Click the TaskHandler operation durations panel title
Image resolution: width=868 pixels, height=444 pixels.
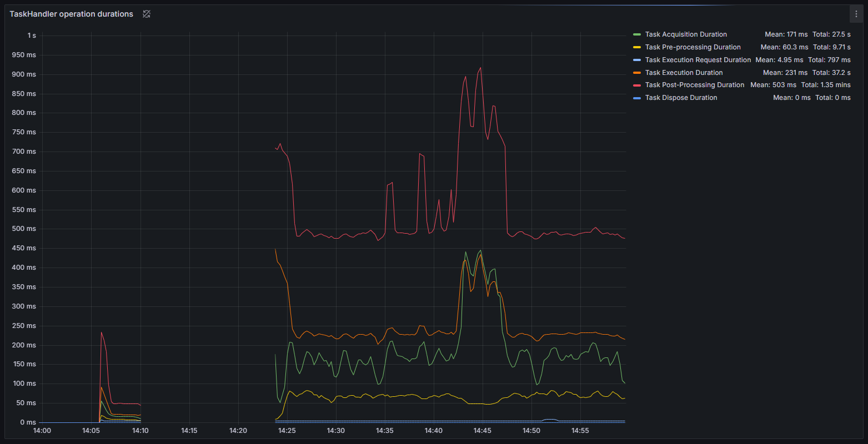pos(71,14)
